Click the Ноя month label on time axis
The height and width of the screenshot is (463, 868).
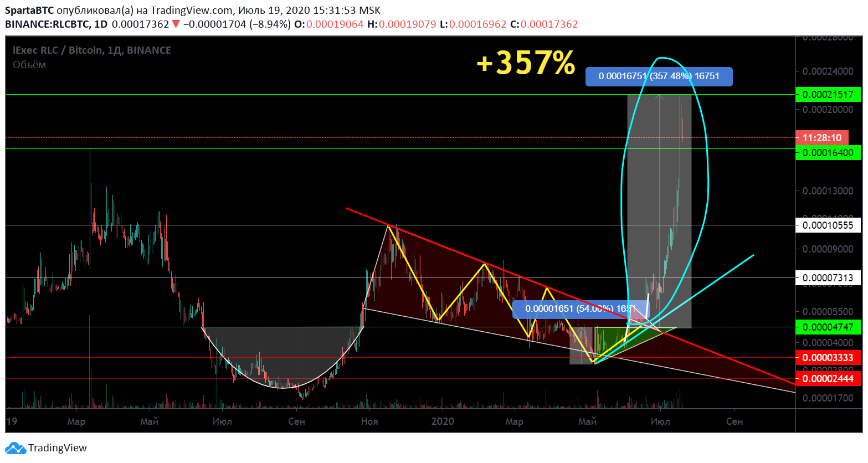coord(369,421)
